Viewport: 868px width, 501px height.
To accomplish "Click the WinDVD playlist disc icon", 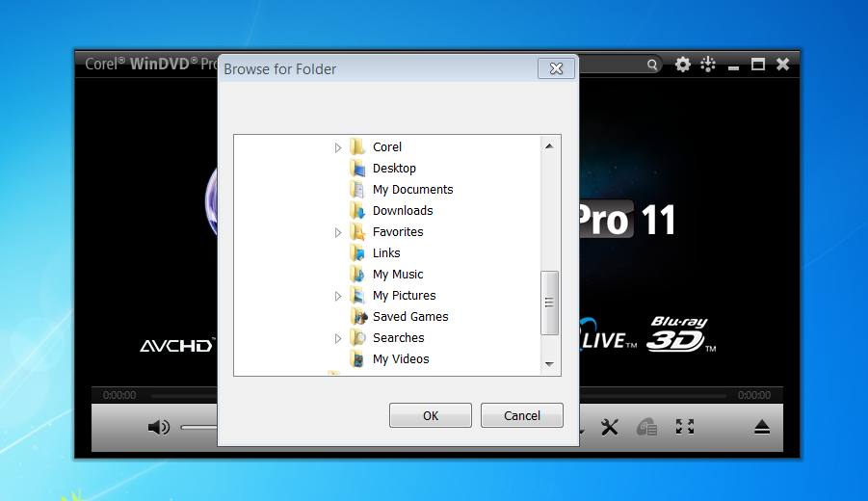I will coord(646,427).
